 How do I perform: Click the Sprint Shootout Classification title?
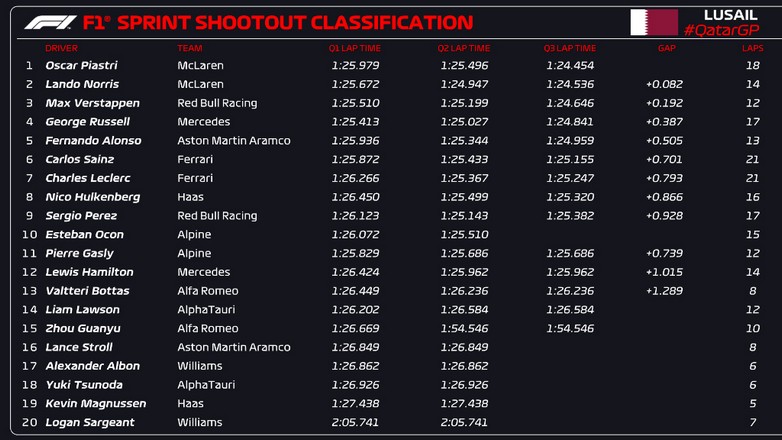pyautogui.click(x=278, y=22)
